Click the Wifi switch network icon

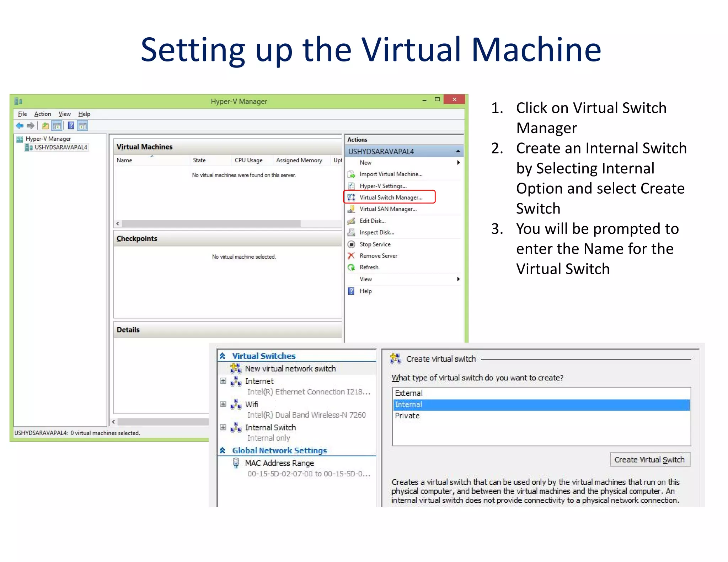click(236, 404)
